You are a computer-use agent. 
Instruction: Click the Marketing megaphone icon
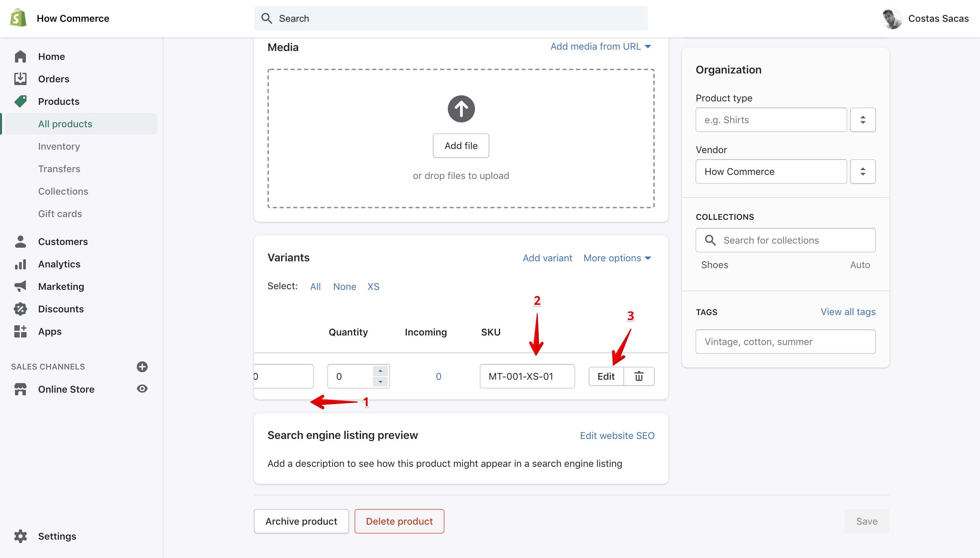tap(20, 286)
